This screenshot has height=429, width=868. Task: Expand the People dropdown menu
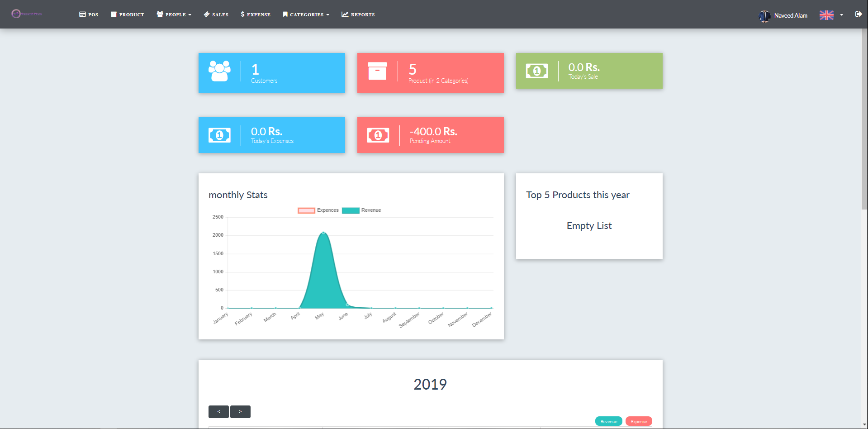click(x=174, y=14)
